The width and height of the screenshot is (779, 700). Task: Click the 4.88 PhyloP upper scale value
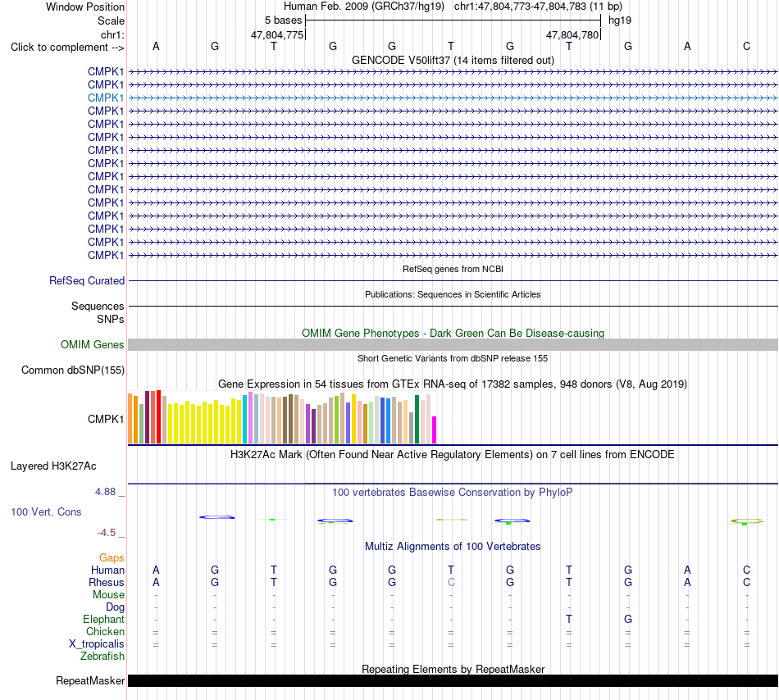pos(105,492)
